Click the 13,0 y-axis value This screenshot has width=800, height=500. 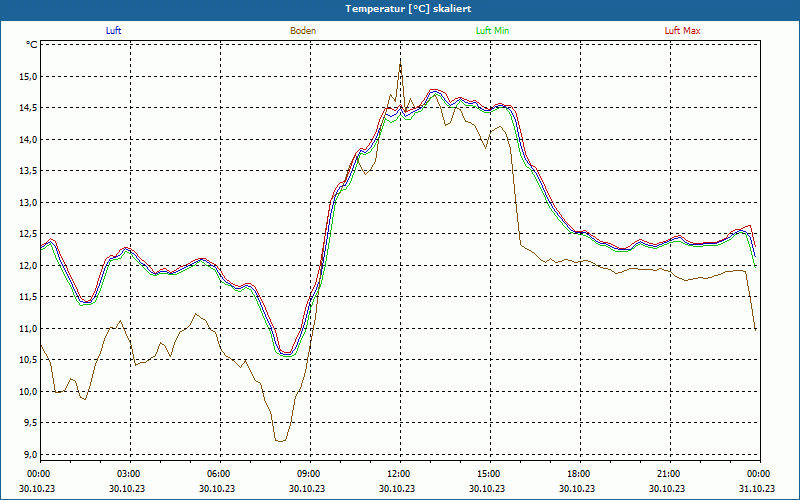tap(29, 203)
